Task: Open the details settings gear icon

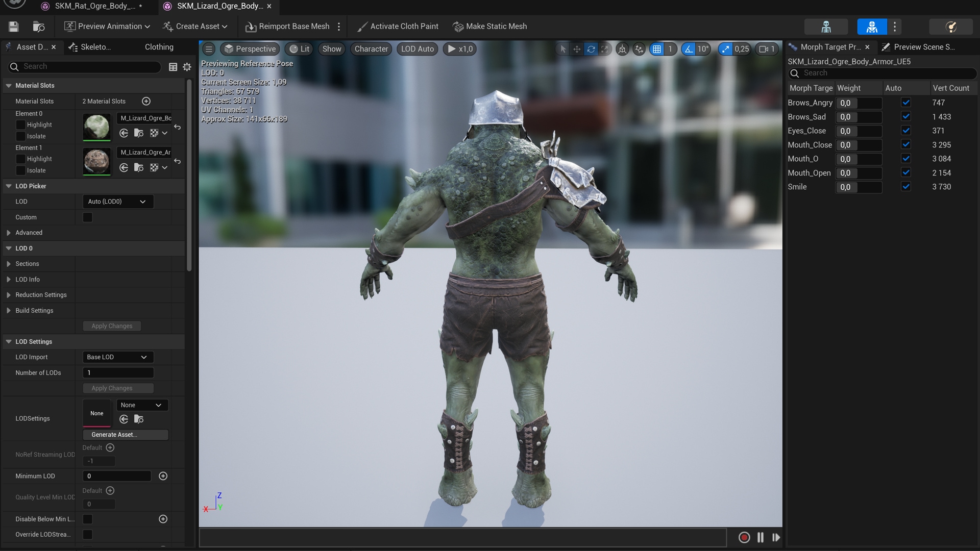Action: (x=187, y=67)
